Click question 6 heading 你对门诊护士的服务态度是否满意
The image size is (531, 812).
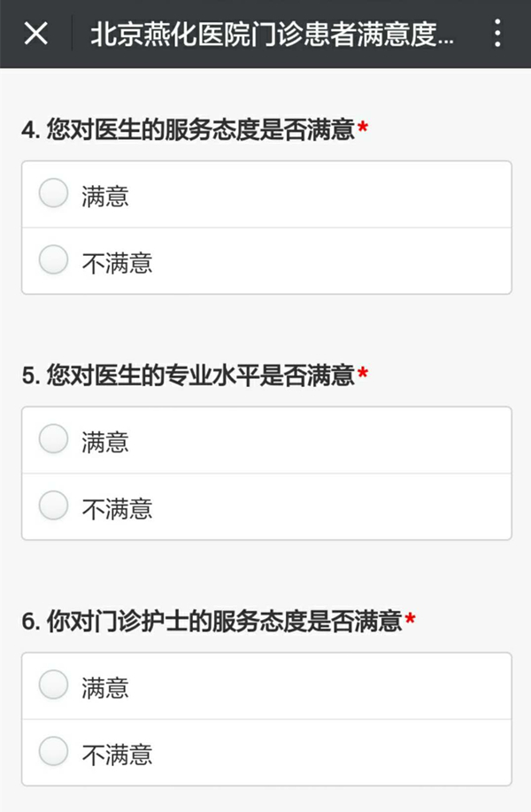pos(212,621)
